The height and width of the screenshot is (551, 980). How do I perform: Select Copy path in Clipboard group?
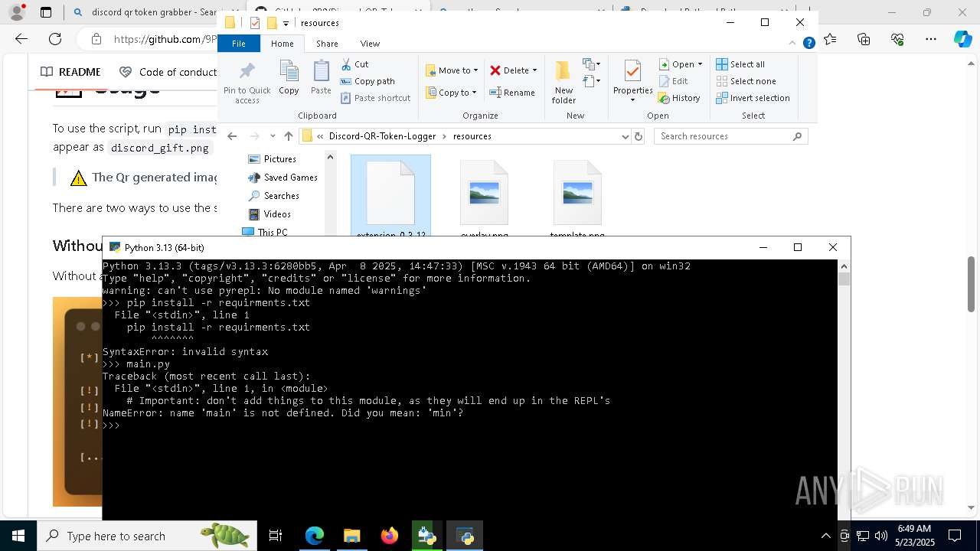point(367,81)
